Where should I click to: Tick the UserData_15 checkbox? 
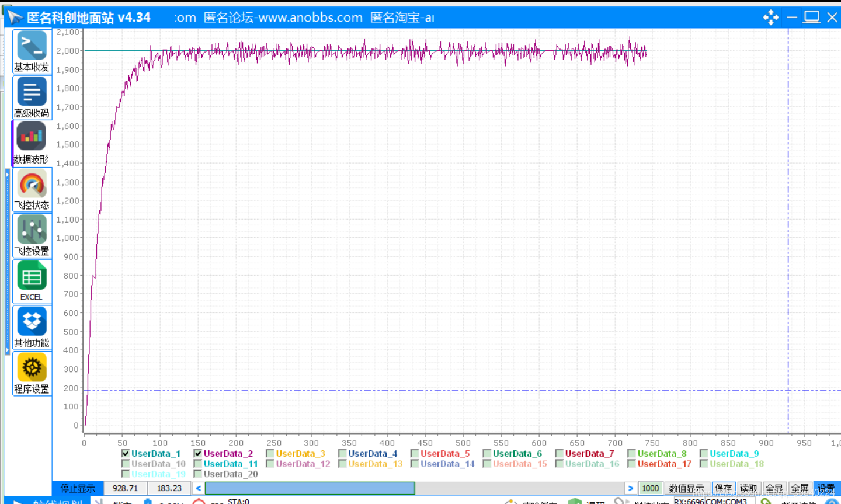click(x=487, y=464)
